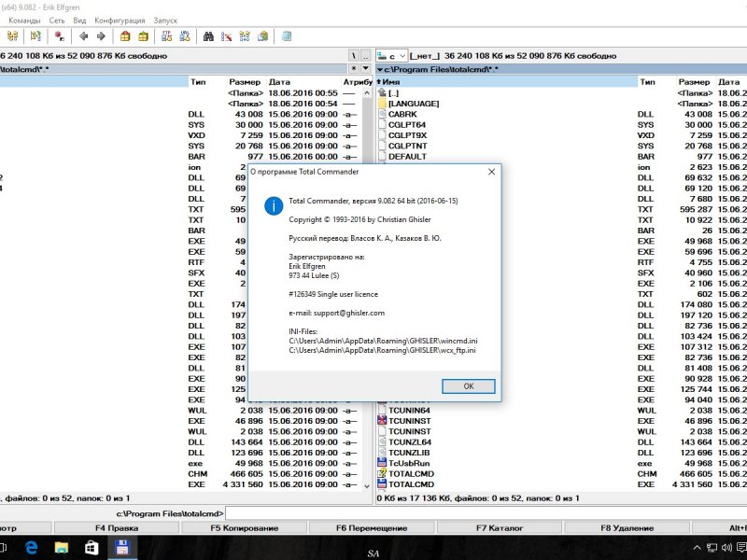The height and width of the screenshot is (560, 747).
Task: Select the [LANGUAGE] folder name
Action: point(414,104)
